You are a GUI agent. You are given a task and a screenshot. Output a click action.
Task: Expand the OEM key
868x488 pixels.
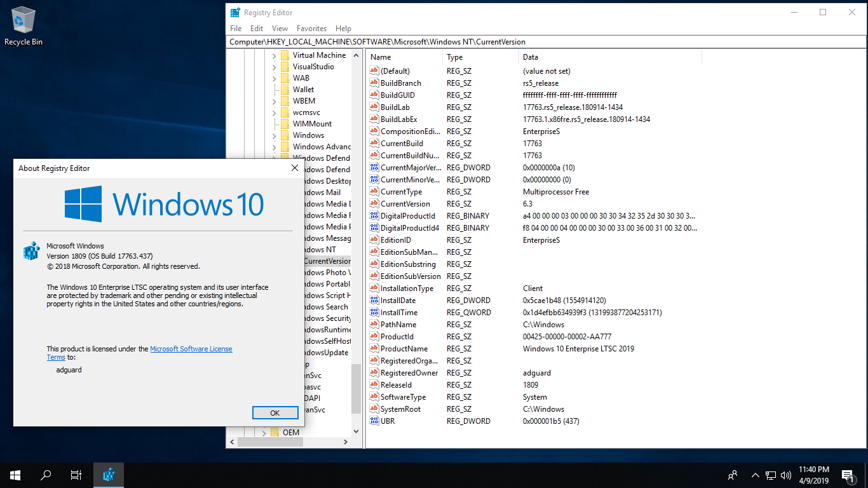coord(264,433)
